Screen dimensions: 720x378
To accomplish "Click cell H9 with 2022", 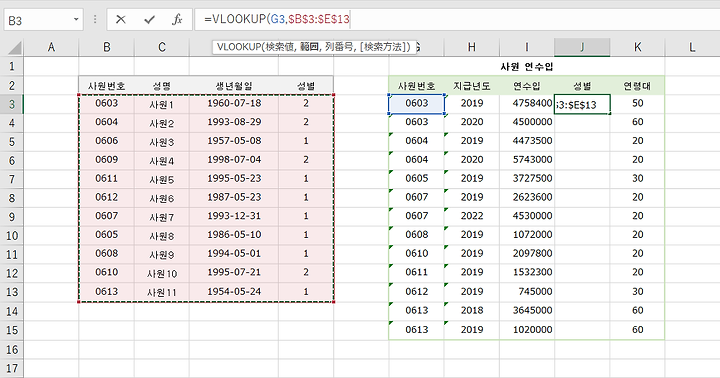I will tap(472, 217).
